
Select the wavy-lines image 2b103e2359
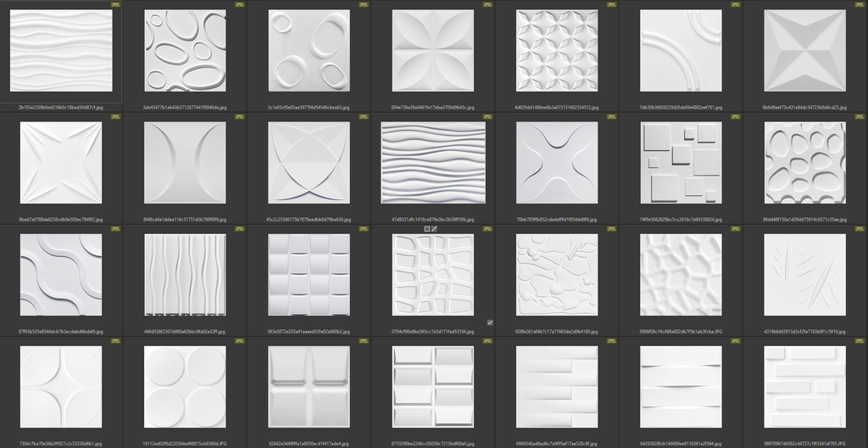point(61,50)
